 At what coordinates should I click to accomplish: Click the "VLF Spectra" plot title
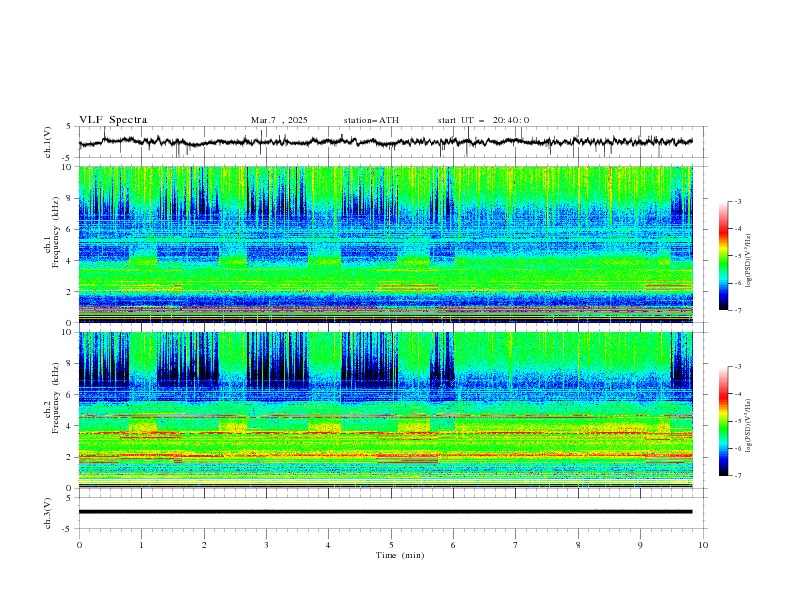113,120
